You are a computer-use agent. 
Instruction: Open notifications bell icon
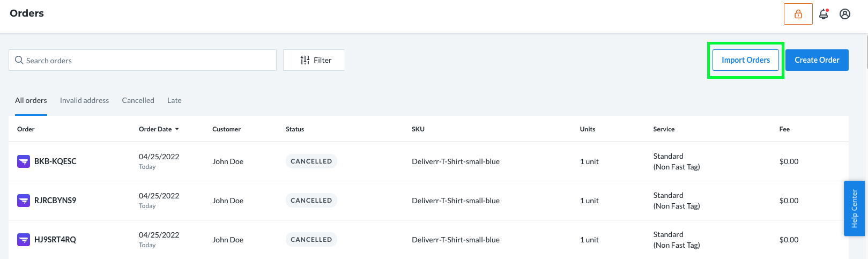tap(824, 14)
